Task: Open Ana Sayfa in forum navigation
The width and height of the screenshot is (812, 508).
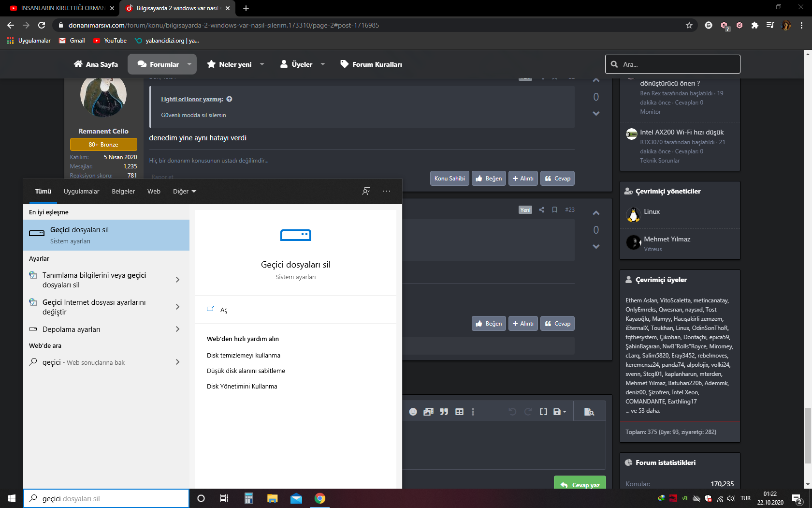Action: click(x=96, y=64)
